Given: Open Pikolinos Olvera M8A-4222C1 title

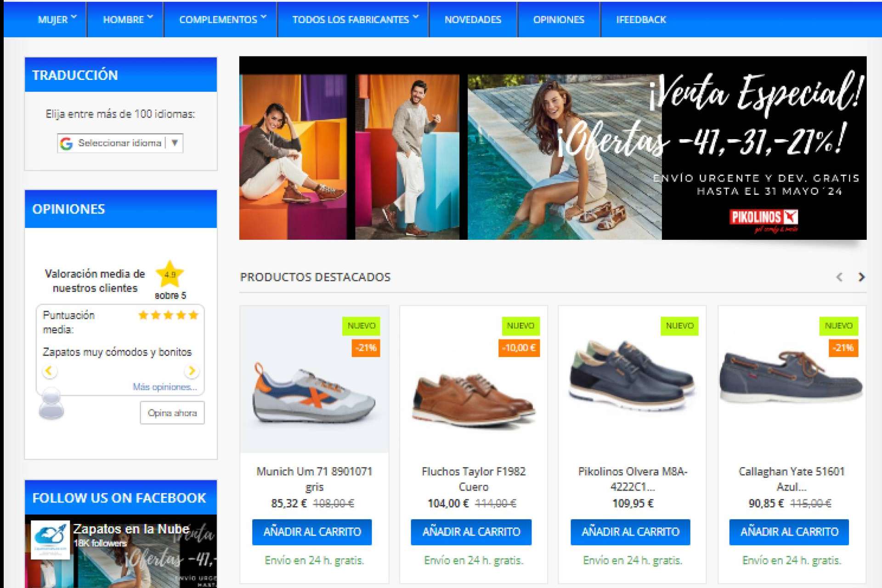Looking at the screenshot, I should 632,479.
